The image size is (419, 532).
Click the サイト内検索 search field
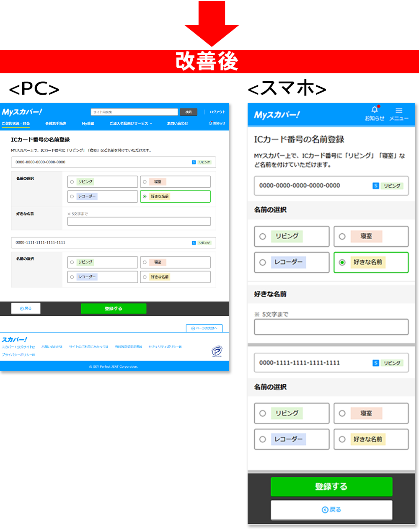pyautogui.click(x=134, y=112)
